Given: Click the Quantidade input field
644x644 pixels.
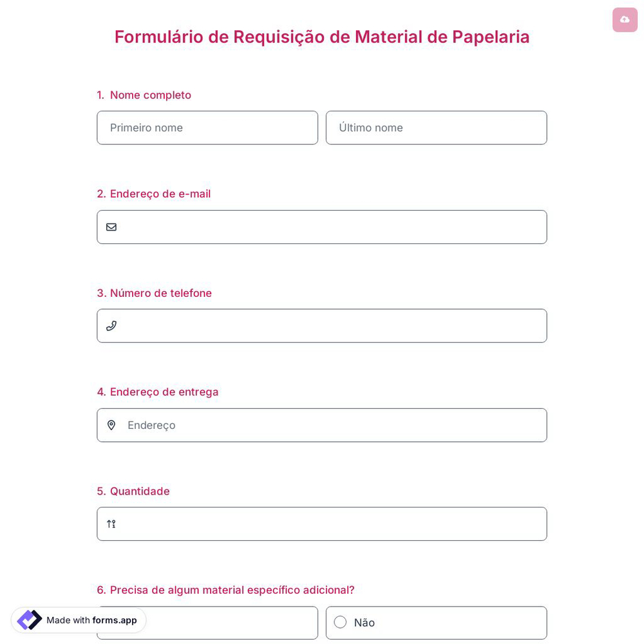Looking at the screenshot, I should [x=322, y=524].
